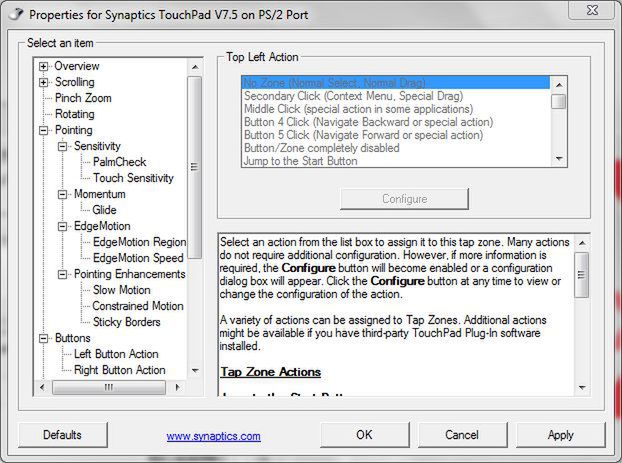The image size is (622, 463).
Task: Click tree view scroll left arrow
Action: coord(42,387)
